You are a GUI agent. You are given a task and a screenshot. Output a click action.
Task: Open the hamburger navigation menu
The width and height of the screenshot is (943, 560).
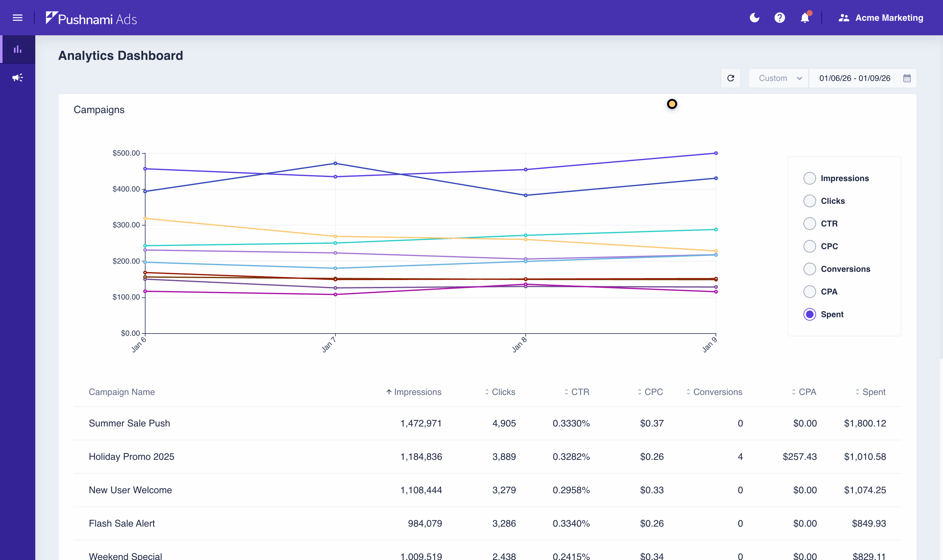pyautogui.click(x=17, y=18)
